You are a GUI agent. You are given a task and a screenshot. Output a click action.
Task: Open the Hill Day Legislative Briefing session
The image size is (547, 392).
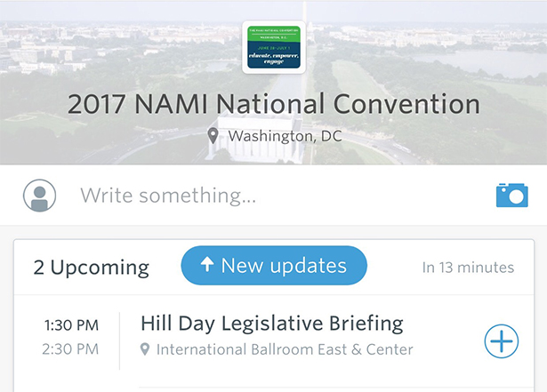pos(272,323)
